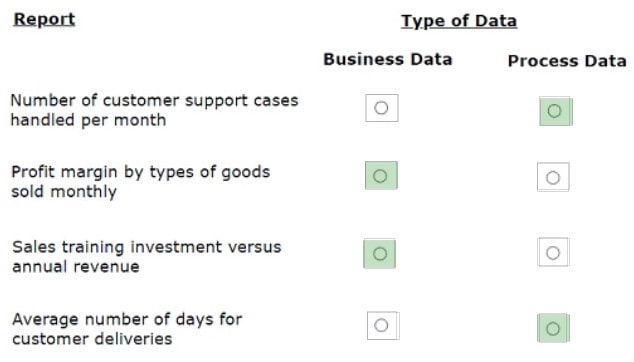Select Process Data for customer support cases
The height and width of the screenshot is (362, 634).
click(556, 111)
